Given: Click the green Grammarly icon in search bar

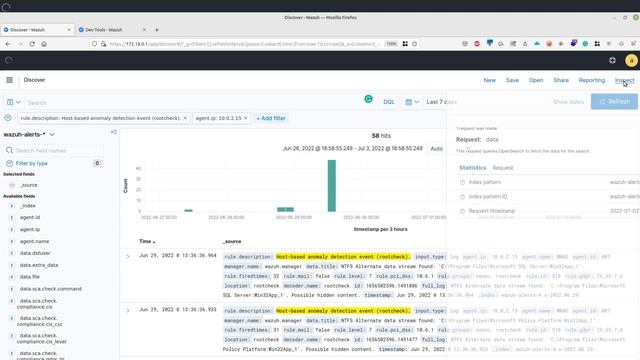Looking at the screenshot, I should click(368, 99).
